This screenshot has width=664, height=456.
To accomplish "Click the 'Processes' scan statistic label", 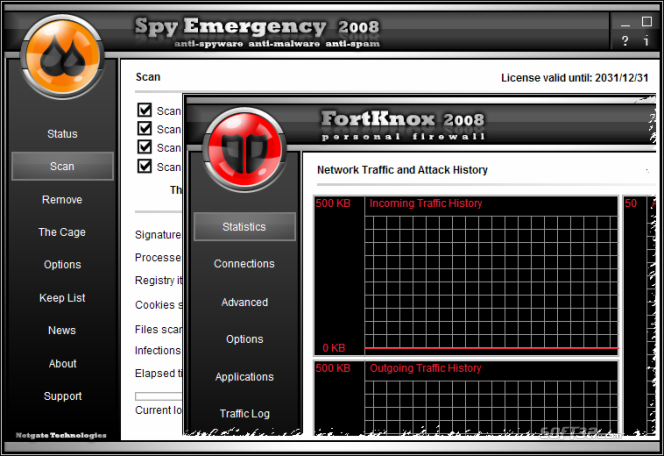I will tap(158, 257).
